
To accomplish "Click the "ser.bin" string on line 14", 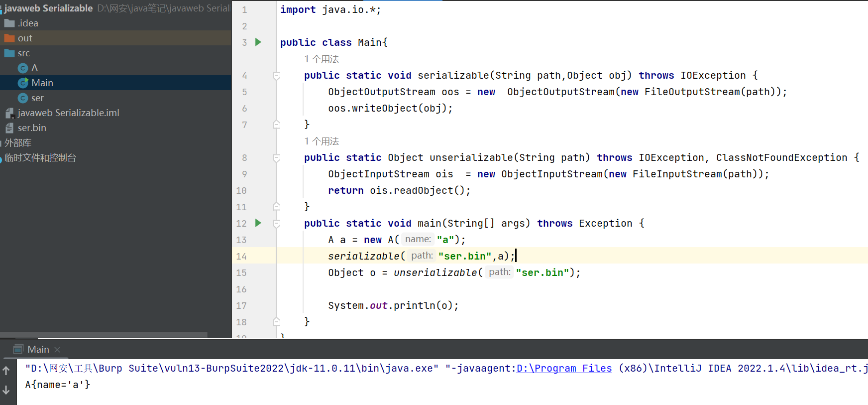I will (x=465, y=256).
